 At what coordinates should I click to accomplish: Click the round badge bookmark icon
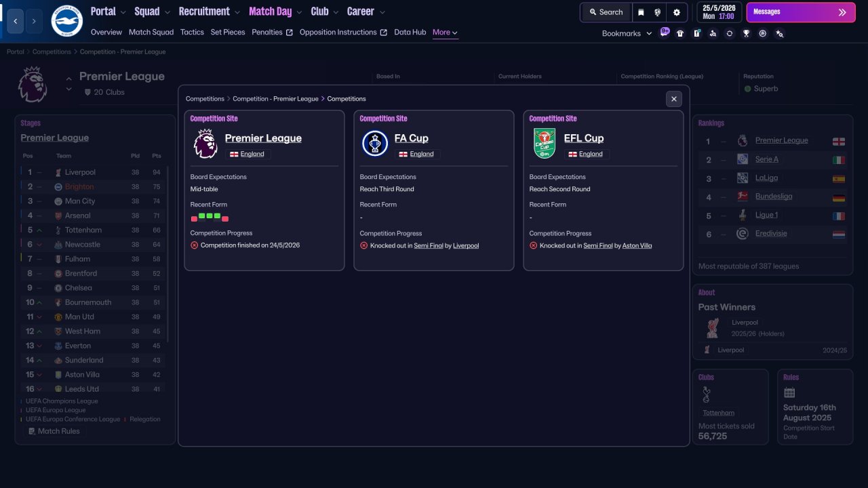pos(763,33)
